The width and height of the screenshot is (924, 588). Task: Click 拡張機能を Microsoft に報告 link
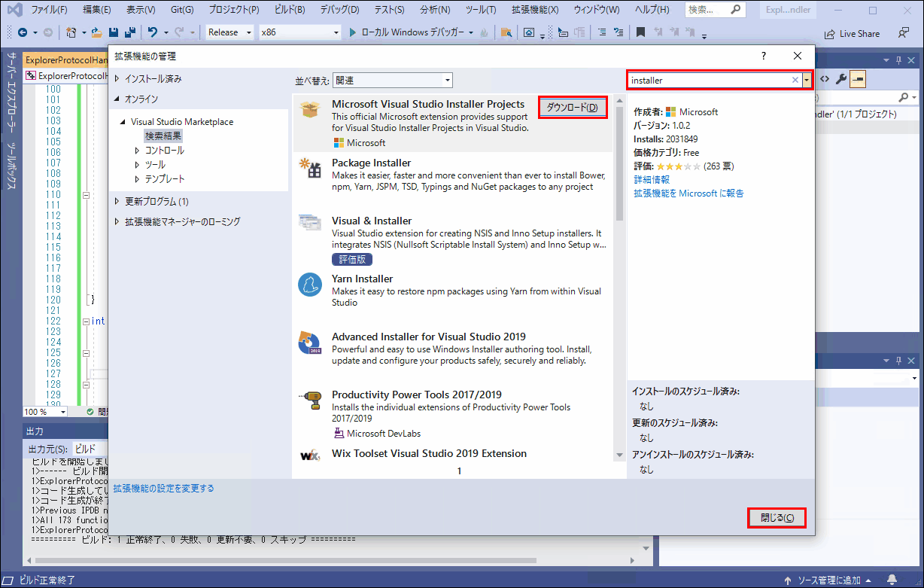click(x=688, y=193)
